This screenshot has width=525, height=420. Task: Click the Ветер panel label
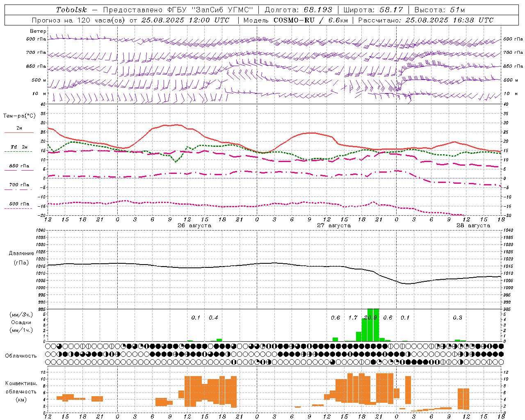pyautogui.click(x=38, y=31)
